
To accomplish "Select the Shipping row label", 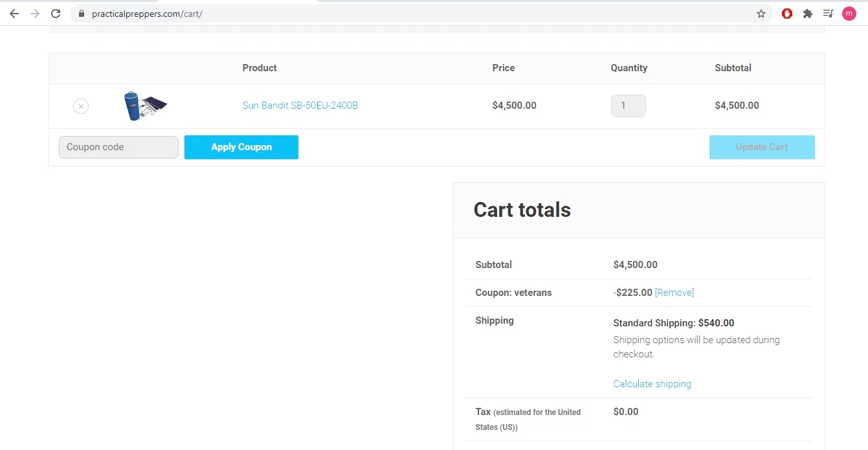I will coord(495,321).
